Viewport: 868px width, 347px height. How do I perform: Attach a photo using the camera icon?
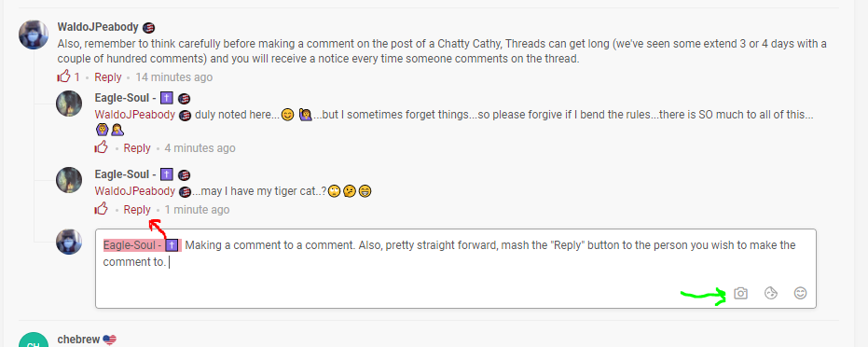point(740,293)
